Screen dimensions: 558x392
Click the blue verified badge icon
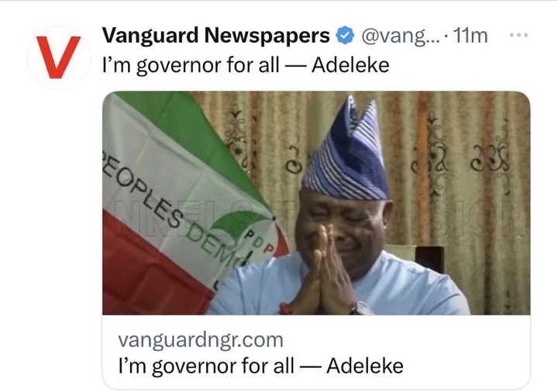(345, 36)
